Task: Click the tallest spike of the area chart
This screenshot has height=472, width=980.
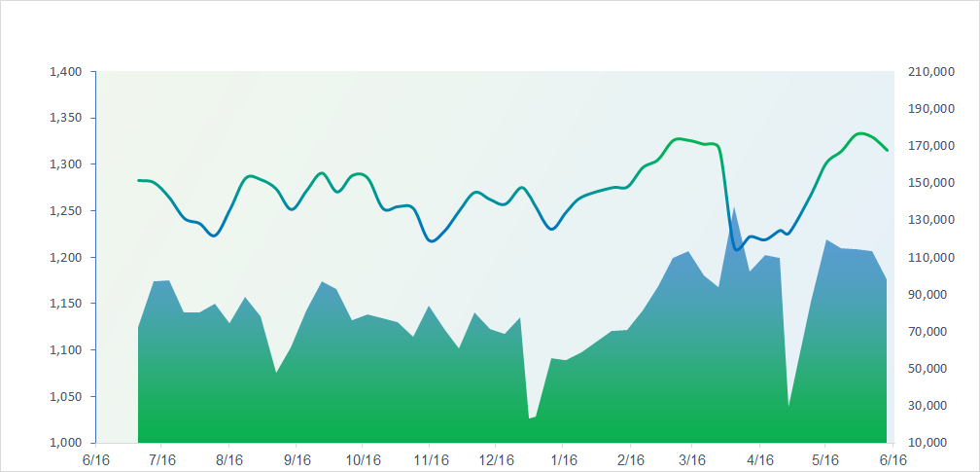Action: (734, 208)
